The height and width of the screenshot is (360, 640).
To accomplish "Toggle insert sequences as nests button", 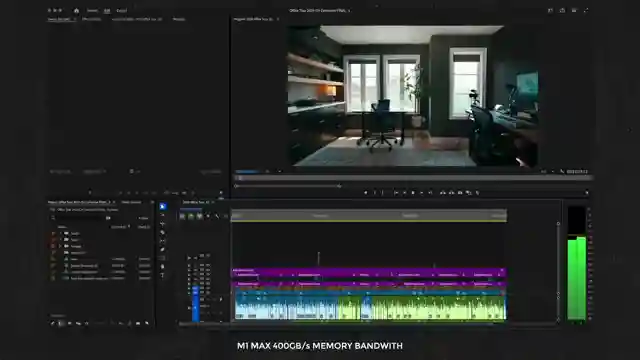I will click(x=182, y=216).
